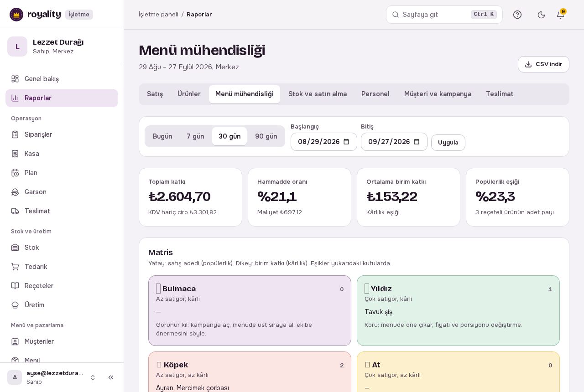The width and height of the screenshot is (584, 392).
Task: Switch to the Satış tab
Action: (155, 94)
